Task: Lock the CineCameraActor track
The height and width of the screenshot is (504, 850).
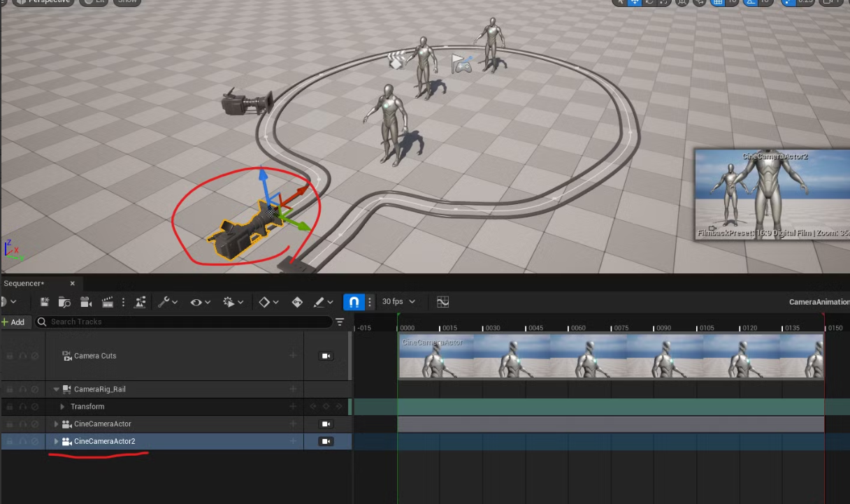Action: 10,424
